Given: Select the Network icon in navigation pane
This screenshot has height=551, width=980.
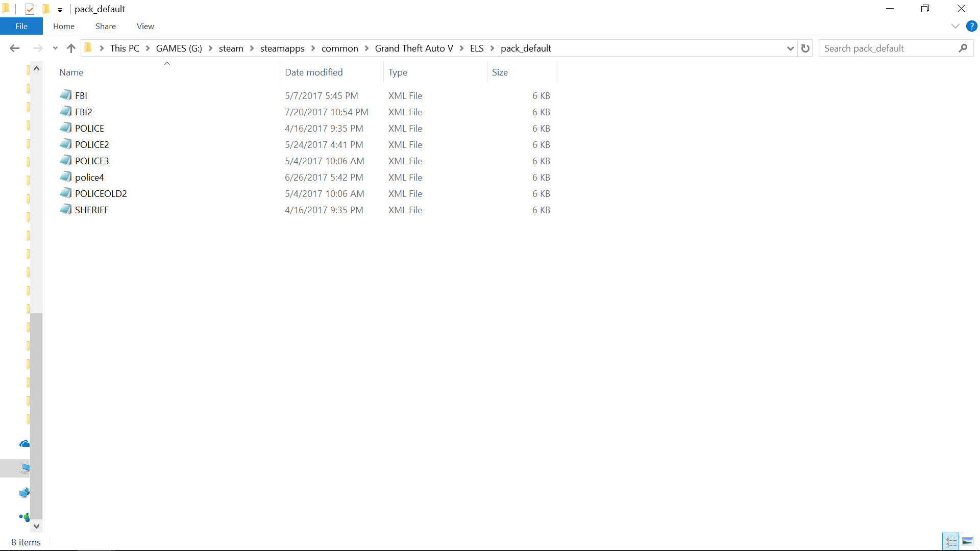Looking at the screenshot, I should pyautogui.click(x=24, y=492).
